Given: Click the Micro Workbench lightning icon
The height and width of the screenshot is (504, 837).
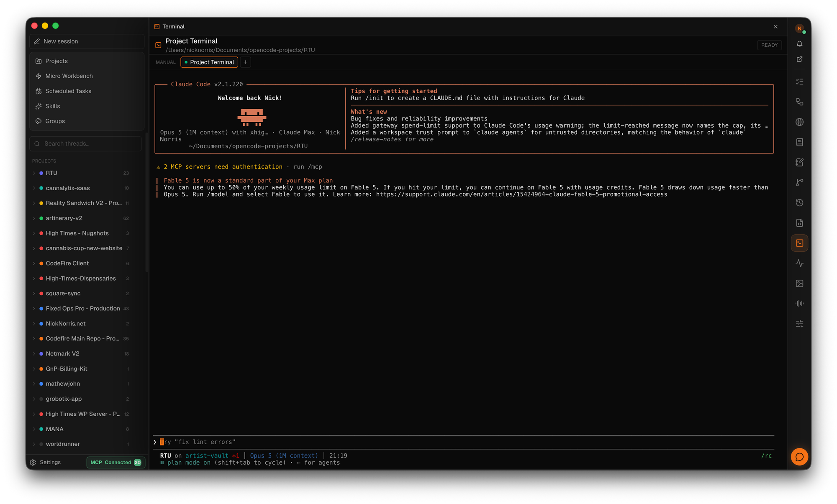Looking at the screenshot, I should point(39,76).
